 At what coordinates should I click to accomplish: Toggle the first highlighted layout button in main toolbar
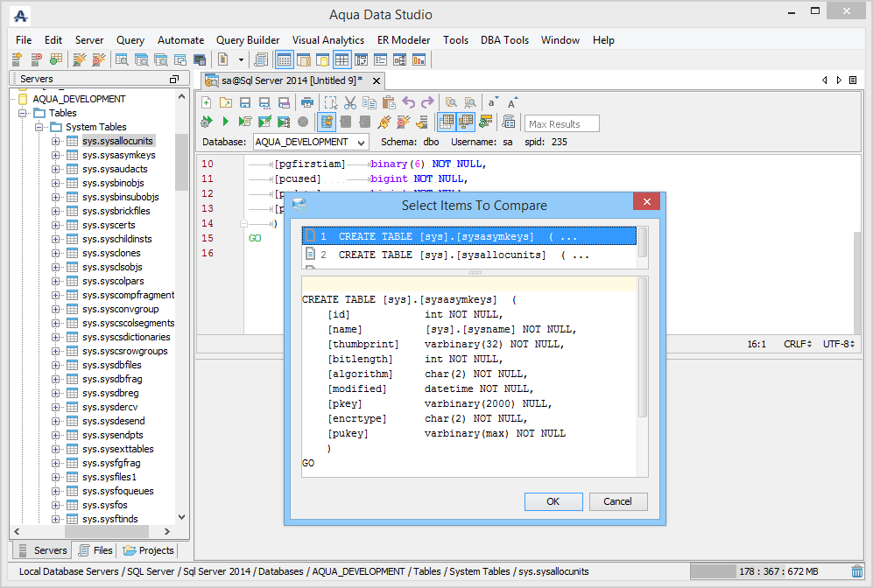[x=284, y=59]
